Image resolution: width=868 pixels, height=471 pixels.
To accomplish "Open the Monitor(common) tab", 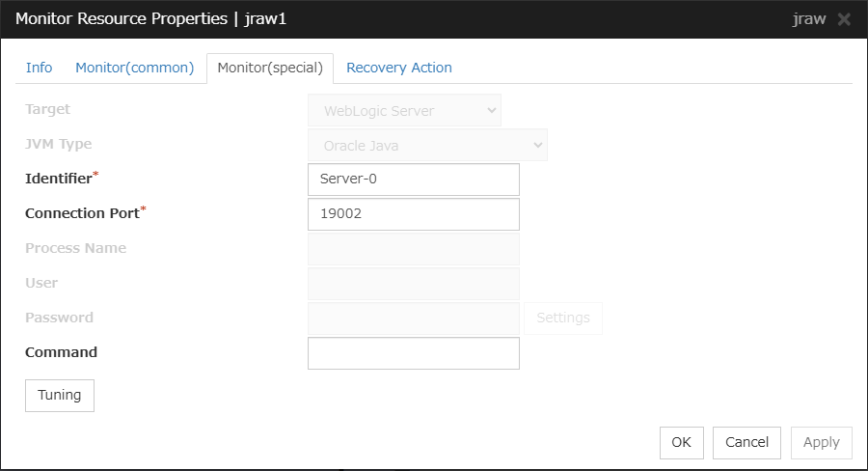I will pos(135,68).
